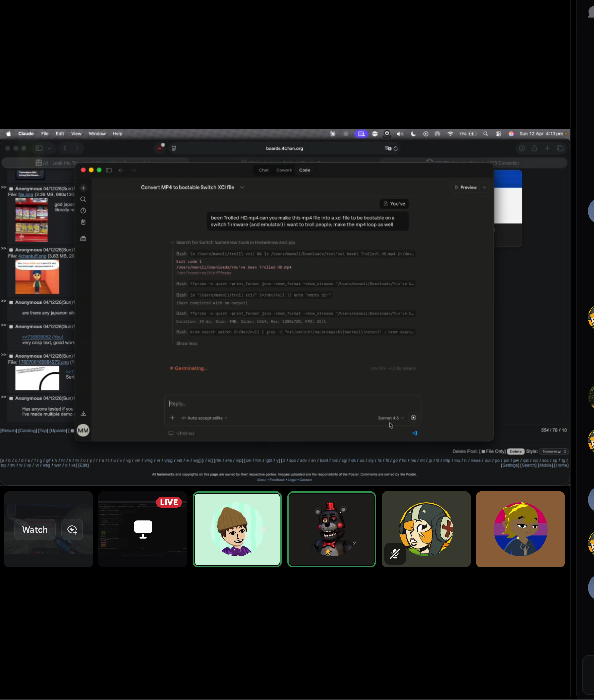The image size is (594, 700).
Task: Click the Safari share icon
Action: (534, 148)
